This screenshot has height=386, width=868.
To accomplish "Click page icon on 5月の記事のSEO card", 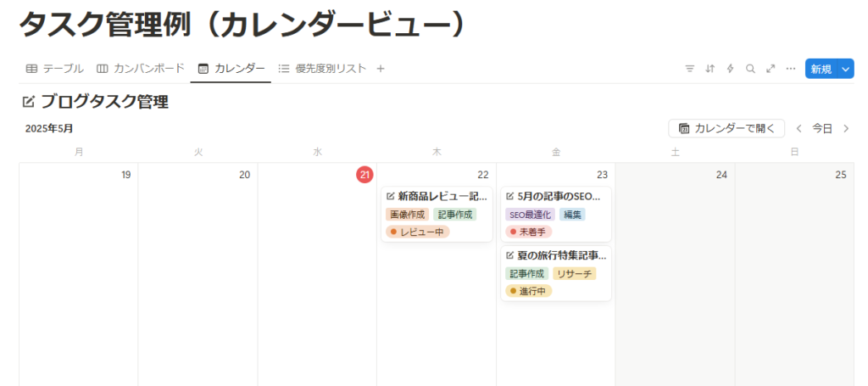I will point(509,195).
